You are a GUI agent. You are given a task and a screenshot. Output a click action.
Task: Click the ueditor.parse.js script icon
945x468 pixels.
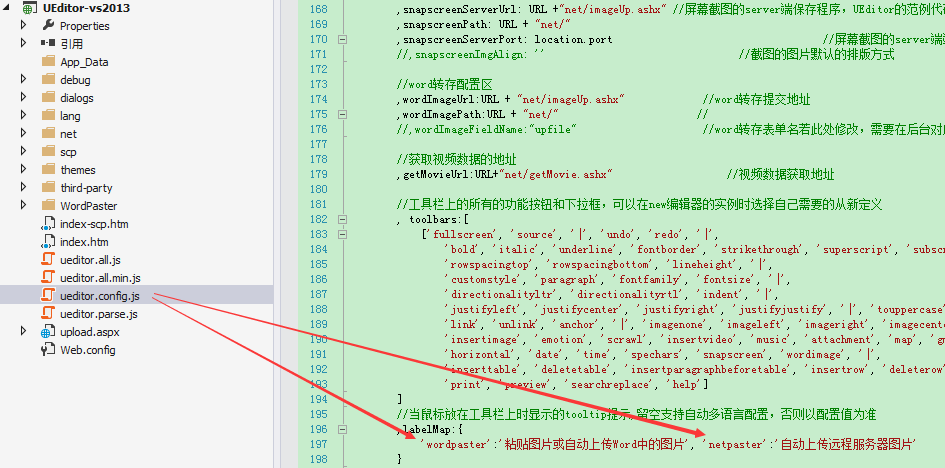tap(48, 314)
